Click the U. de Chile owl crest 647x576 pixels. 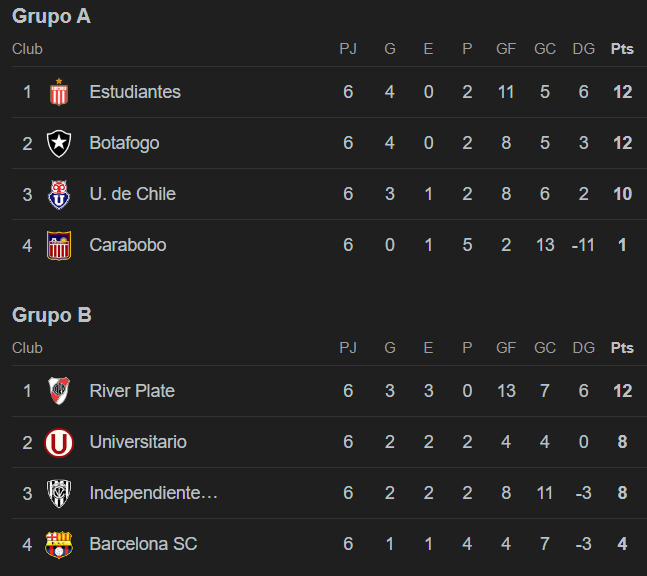[59, 194]
